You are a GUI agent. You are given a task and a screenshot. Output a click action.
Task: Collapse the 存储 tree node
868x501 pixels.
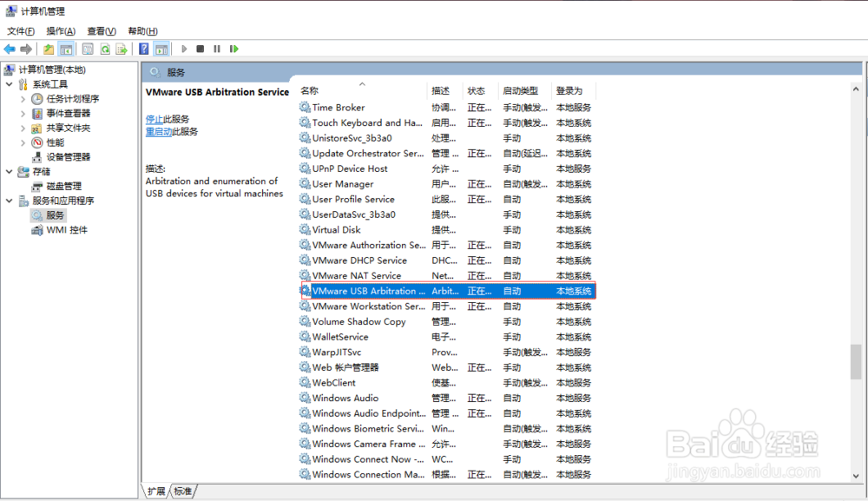[x=9, y=172]
